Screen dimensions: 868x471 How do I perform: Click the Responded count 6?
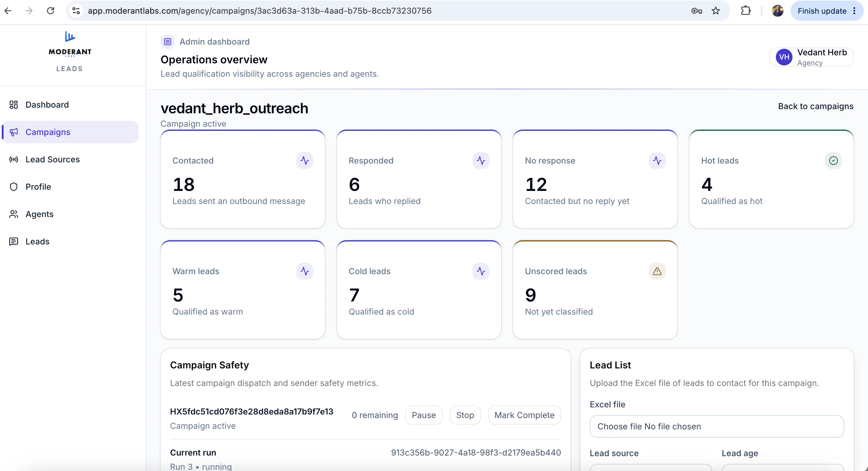[354, 184]
